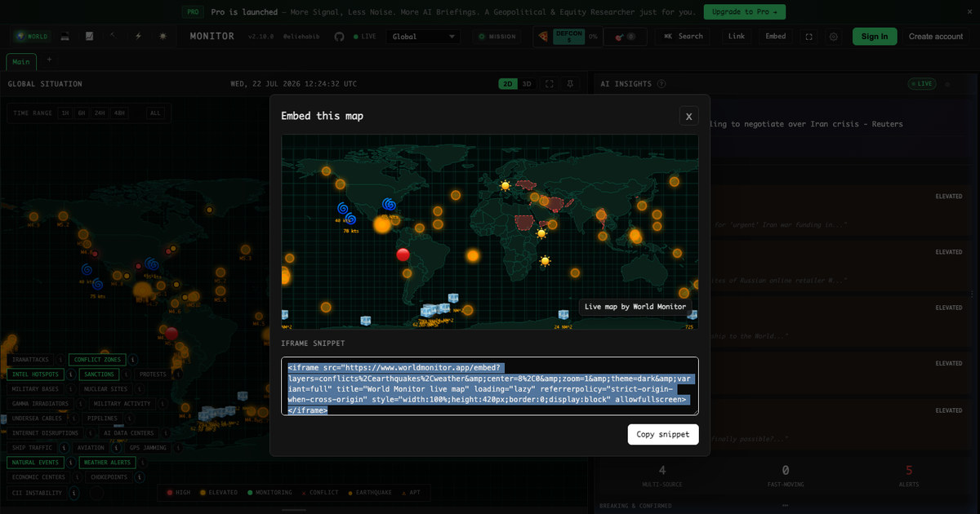The height and width of the screenshot is (514, 980).
Task: Click the Copy snippet button
Action: [x=663, y=434]
